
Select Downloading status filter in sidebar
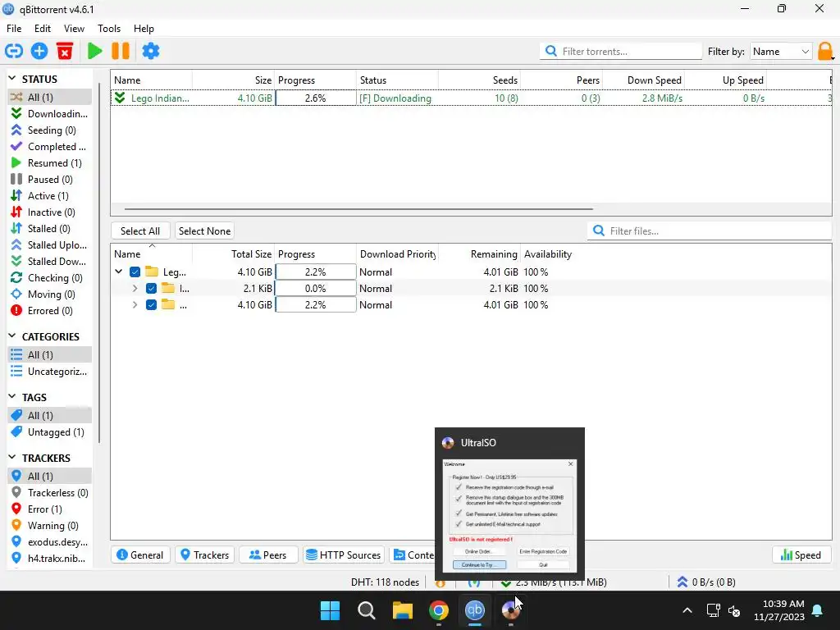coord(50,113)
